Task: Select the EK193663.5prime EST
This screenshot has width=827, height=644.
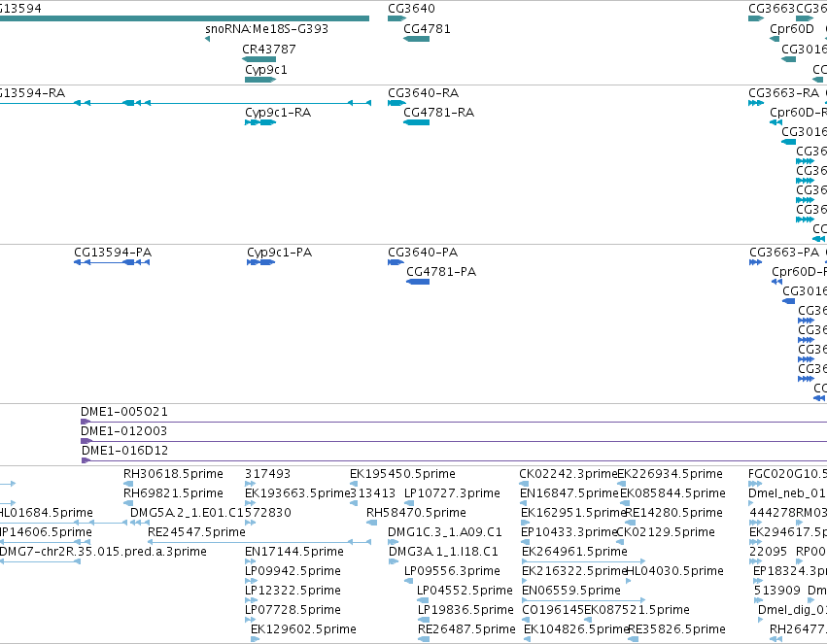Action: point(250,503)
